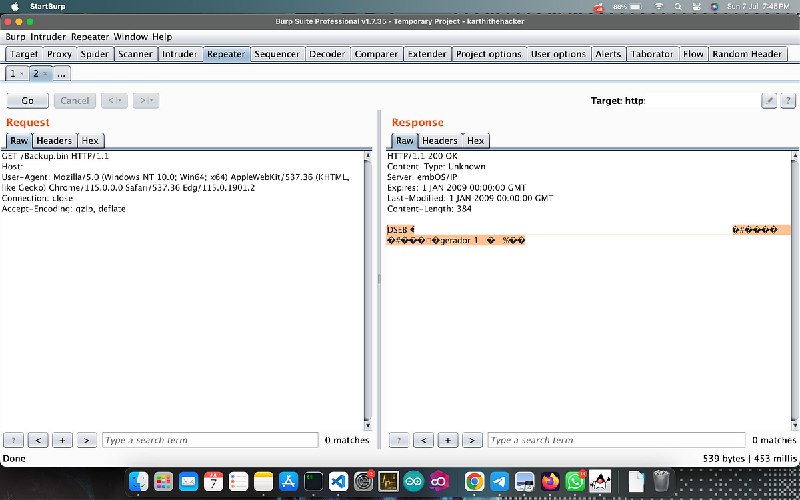Click request search next-match button
This screenshot has width=800, height=500.
[x=87, y=440]
